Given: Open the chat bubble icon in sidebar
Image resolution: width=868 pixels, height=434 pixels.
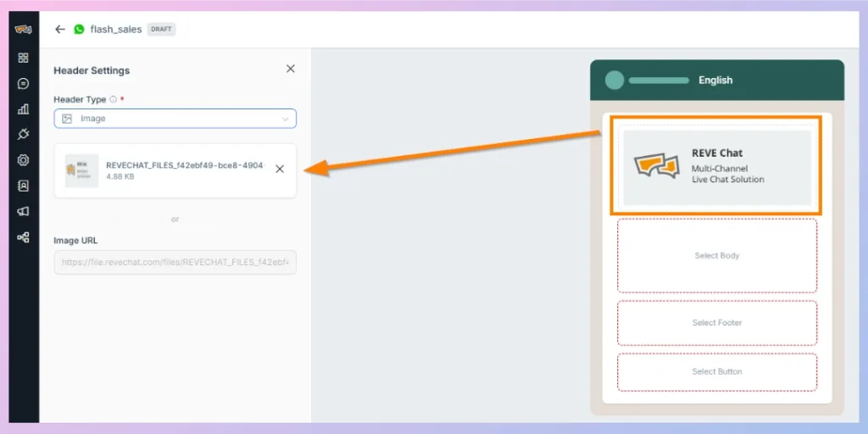Looking at the screenshot, I should (23, 84).
